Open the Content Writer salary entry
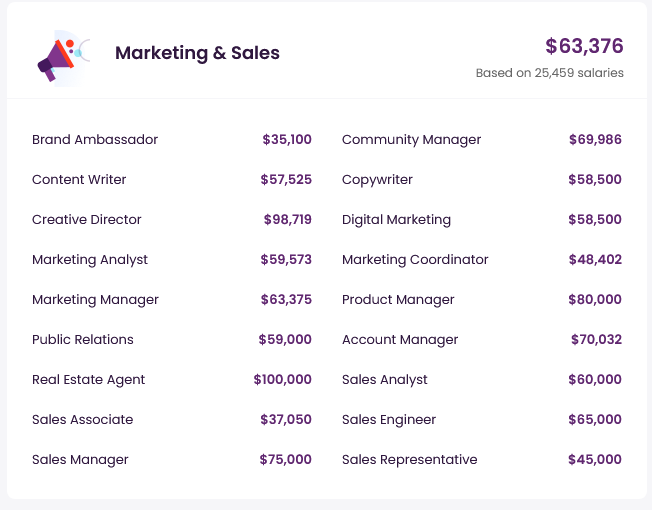 point(79,180)
